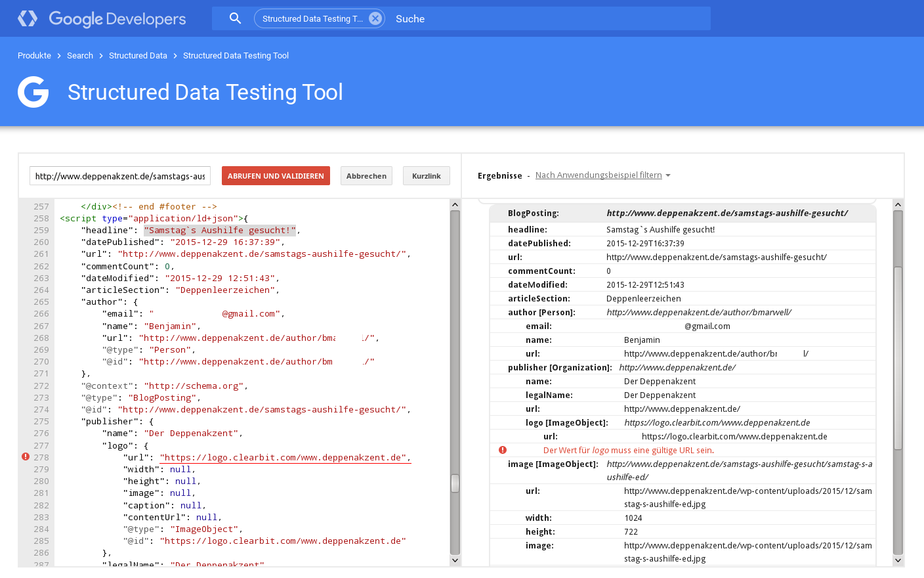
Task: Click the underlined logo url on line 278
Action: (285, 457)
